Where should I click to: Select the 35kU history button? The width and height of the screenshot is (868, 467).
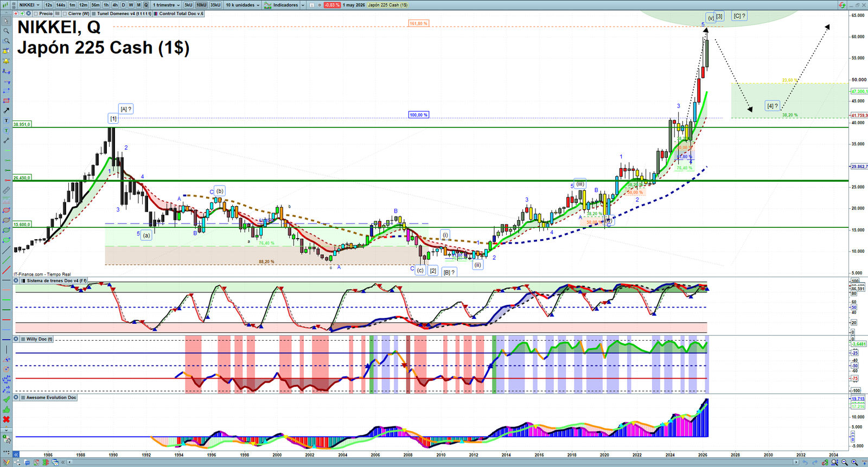[x=215, y=5]
